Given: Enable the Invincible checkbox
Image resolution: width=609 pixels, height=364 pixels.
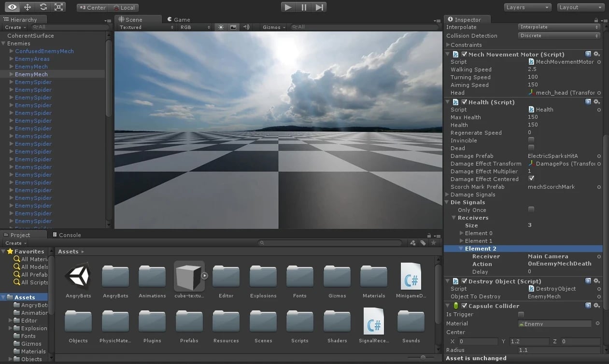Looking at the screenshot, I should click(531, 140).
